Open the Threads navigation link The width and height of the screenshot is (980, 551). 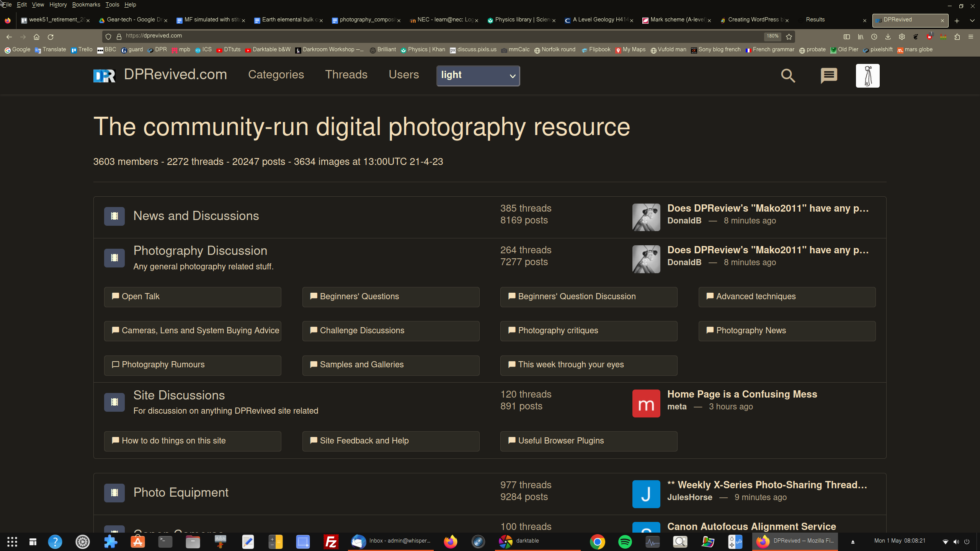click(x=346, y=75)
